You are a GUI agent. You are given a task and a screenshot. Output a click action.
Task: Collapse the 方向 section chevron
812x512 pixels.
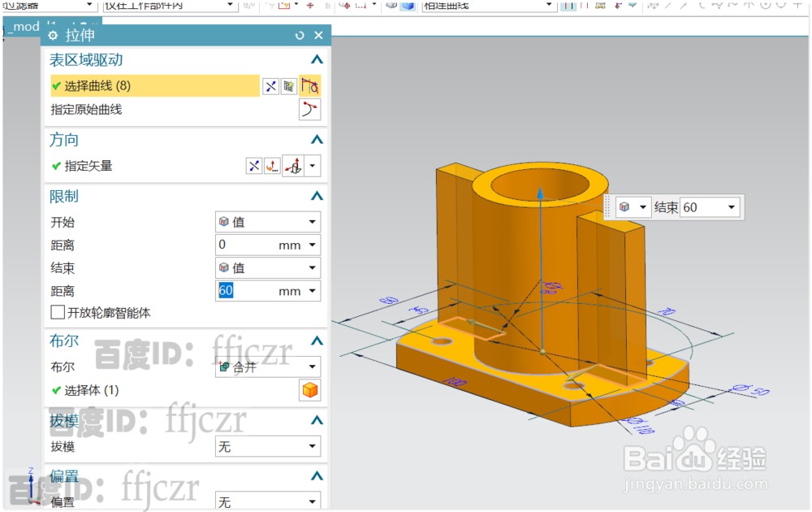click(x=317, y=140)
